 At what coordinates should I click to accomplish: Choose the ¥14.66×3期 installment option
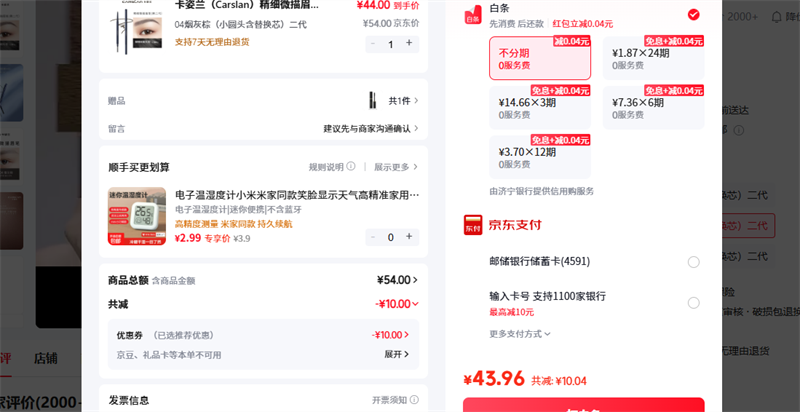[x=540, y=108]
